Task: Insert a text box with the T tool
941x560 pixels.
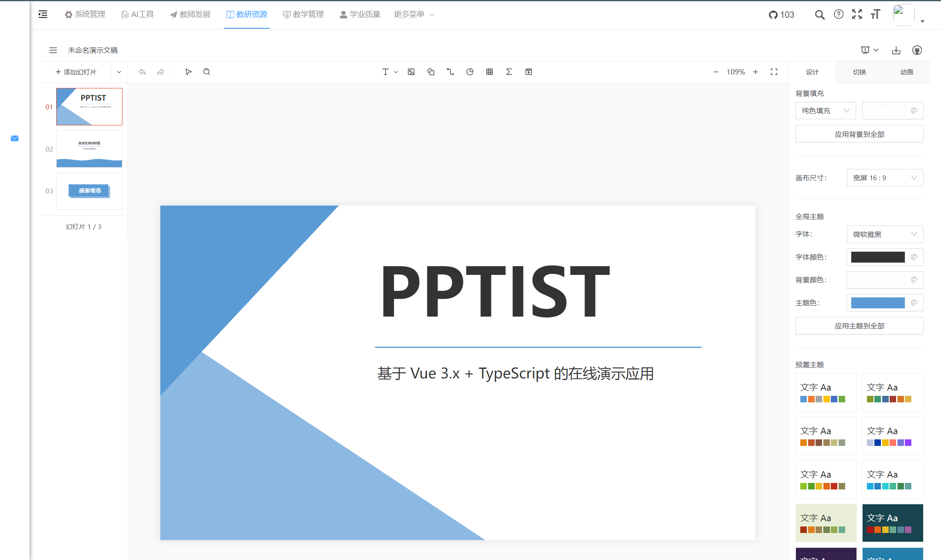Action: (x=385, y=72)
